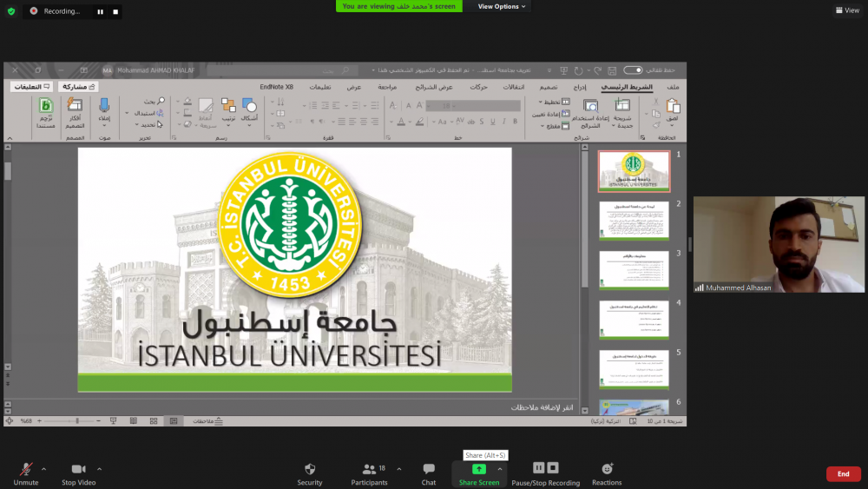Select slide 4 thumbnail
Viewport: 868px width, 489px height.
pyautogui.click(x=634, y=320)
